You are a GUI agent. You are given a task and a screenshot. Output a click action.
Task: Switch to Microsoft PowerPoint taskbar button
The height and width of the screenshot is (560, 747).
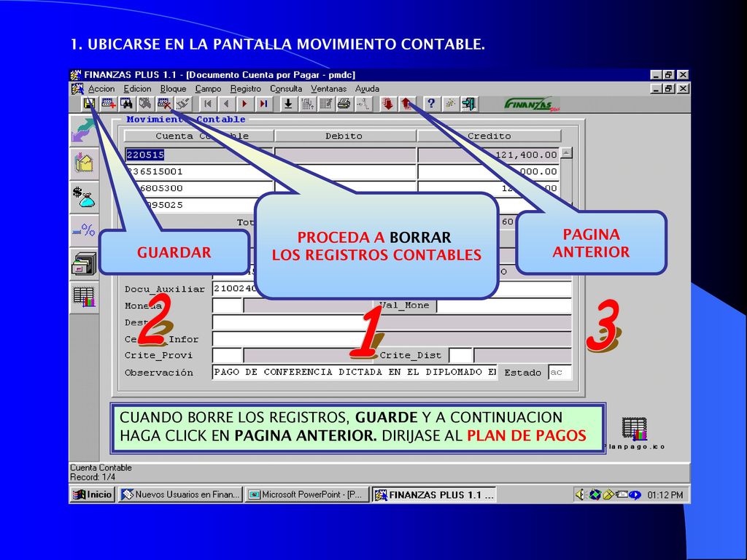[307, 495]
